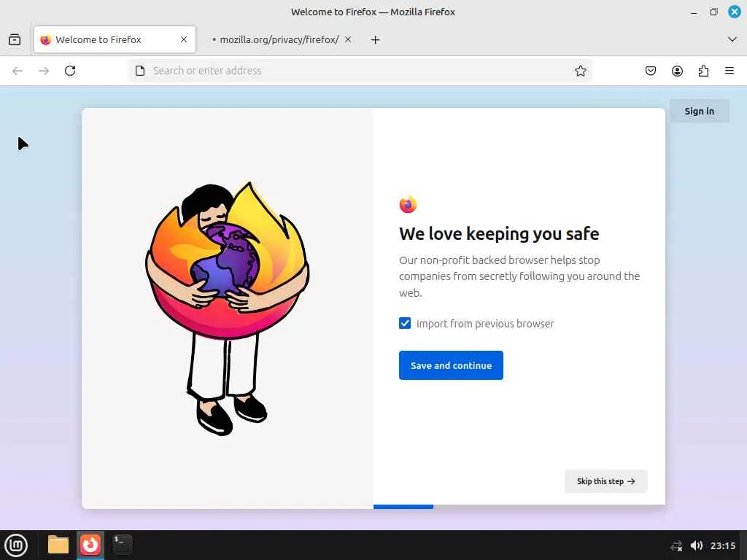Open the network status tray icon
Viewport: 747px width, 560px height.
point(676,546)
